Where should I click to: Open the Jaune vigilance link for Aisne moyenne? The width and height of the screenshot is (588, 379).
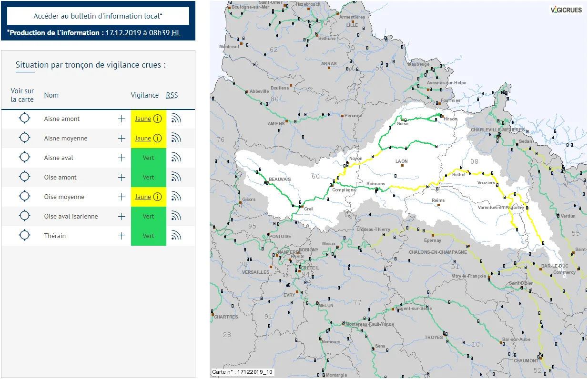point(143,138)
